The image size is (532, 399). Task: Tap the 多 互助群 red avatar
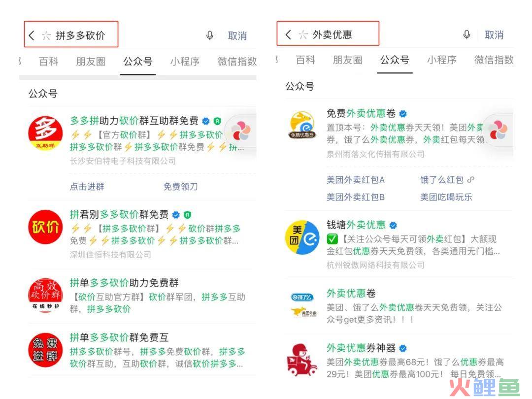pyautogui.click(x=45, y=133)
